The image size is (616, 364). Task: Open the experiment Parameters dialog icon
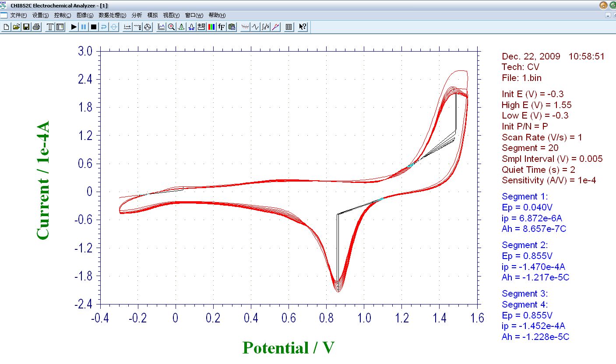coord(60,27)
